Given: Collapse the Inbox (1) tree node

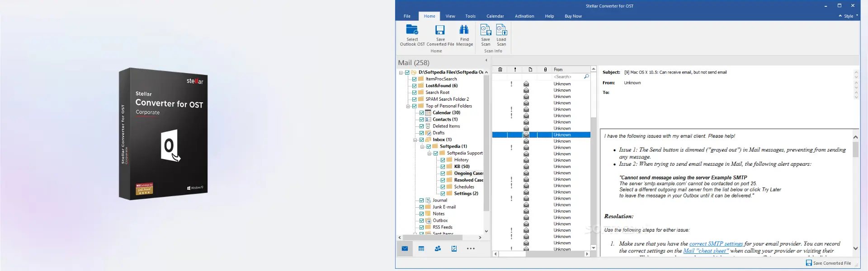Looking at the screenshot, I should (415, 140).
